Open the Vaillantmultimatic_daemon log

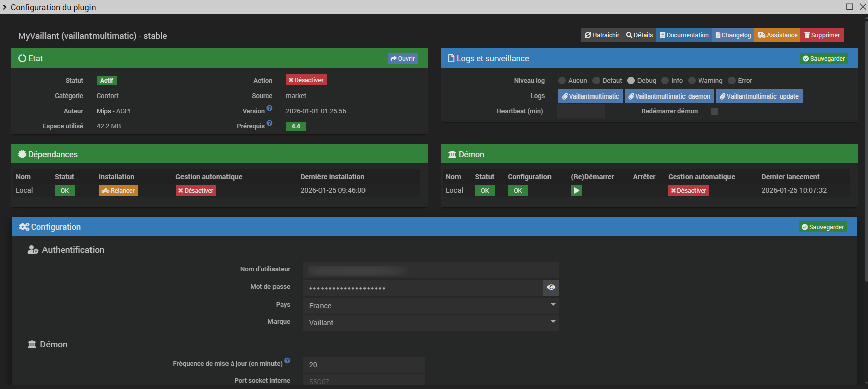[x=669, y=96]
